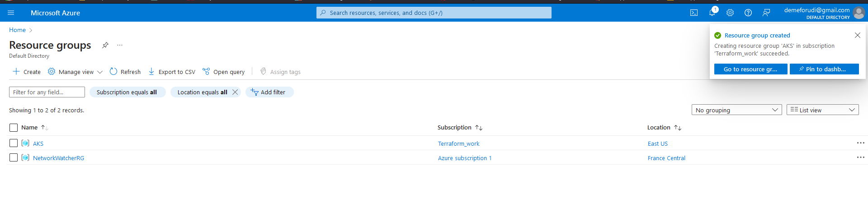Screen dimensions: 868x203
Task: Click the France Central location link
Action: (x=666, y=158)
